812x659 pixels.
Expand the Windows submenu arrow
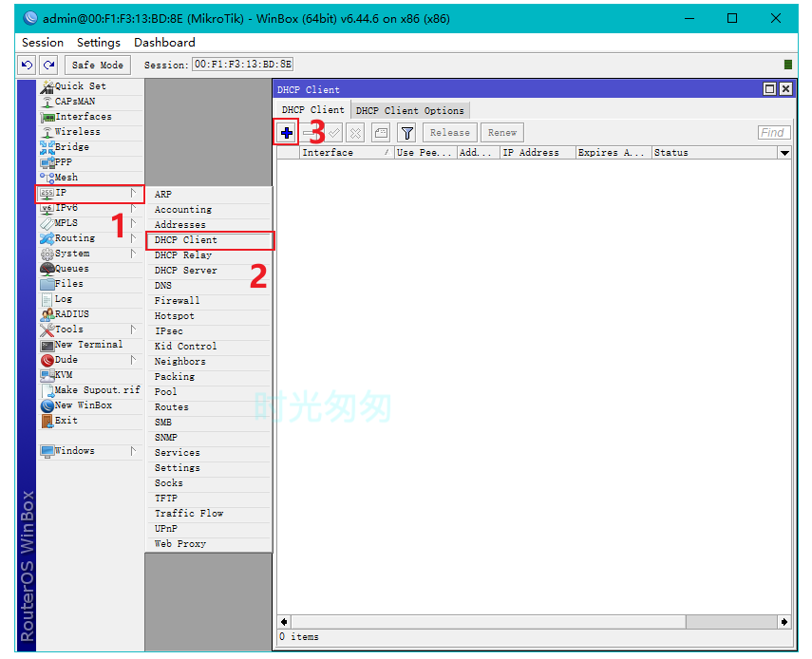(134, 451)
